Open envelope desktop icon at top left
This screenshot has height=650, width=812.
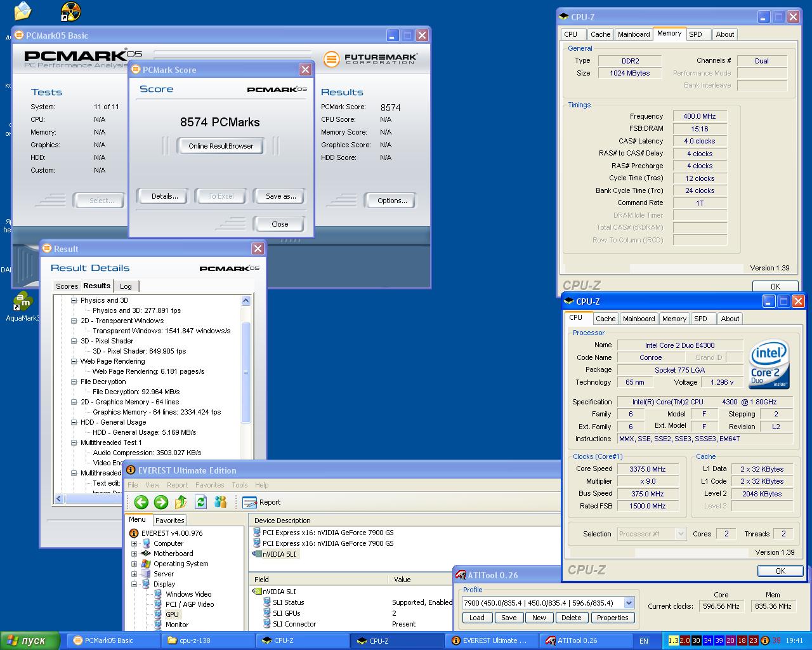click(x=22, y=11)
